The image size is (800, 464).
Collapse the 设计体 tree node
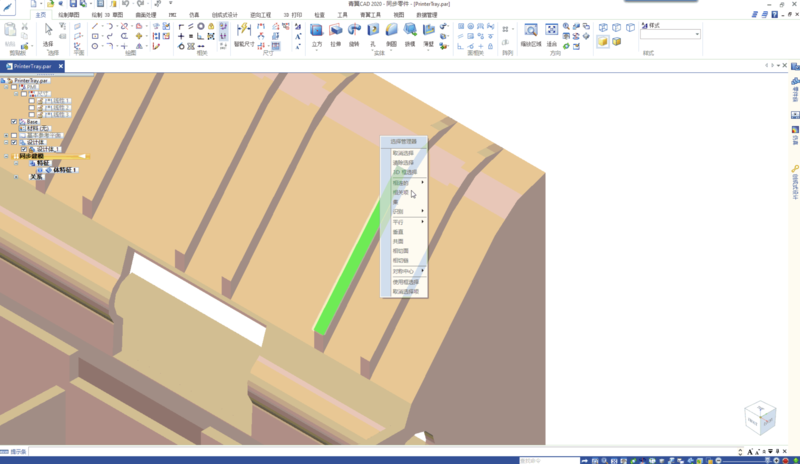coord(6,142)
